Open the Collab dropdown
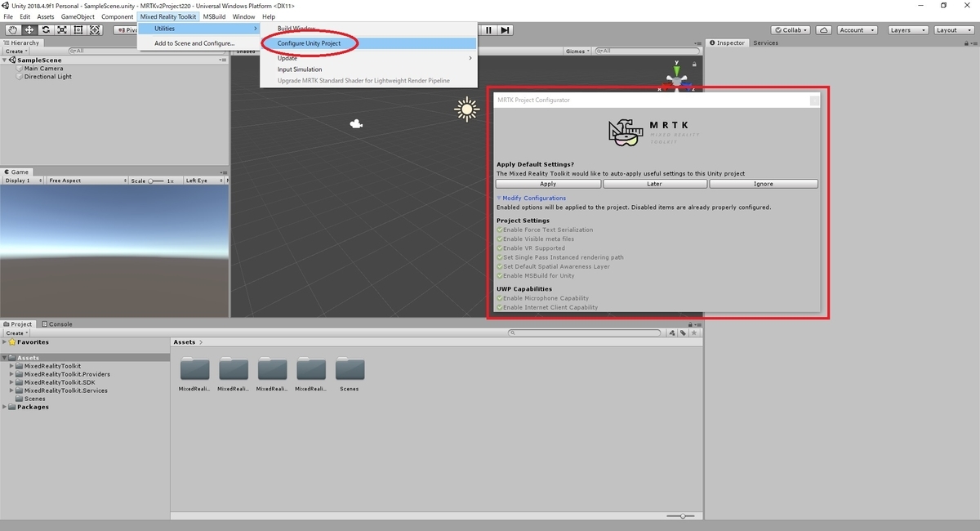This screenshot has height=531, width=980. pos(791,30)
